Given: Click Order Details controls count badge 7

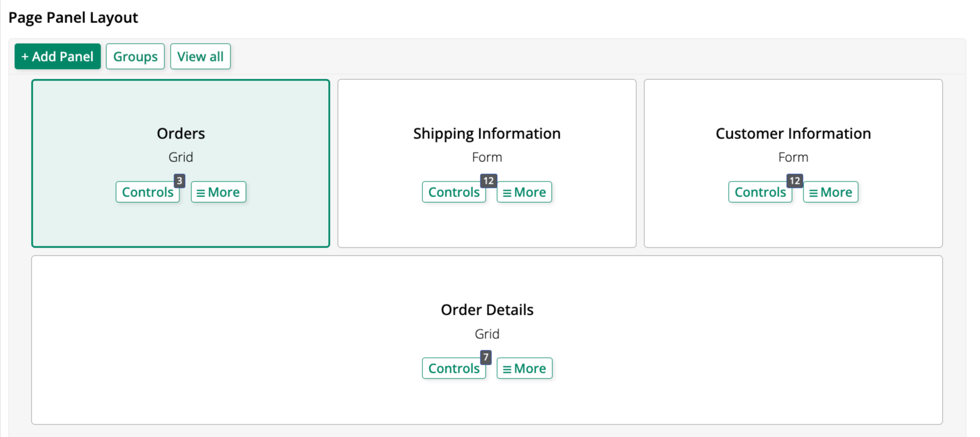Looking at the screenshot, I should [486, 357].
